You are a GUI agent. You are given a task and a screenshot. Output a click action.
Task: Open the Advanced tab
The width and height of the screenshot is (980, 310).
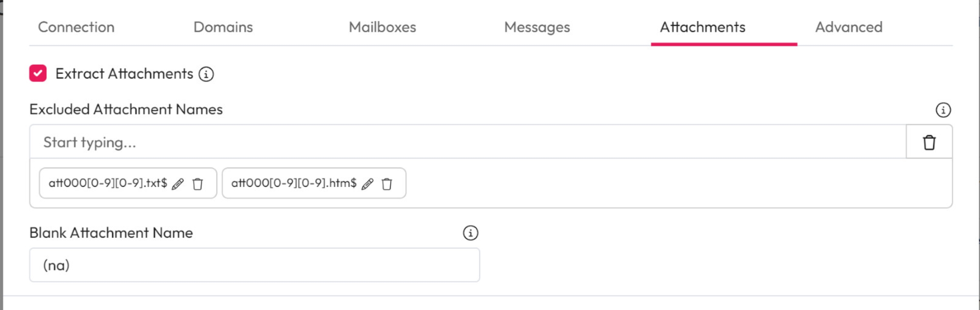(x=849, y=27)
